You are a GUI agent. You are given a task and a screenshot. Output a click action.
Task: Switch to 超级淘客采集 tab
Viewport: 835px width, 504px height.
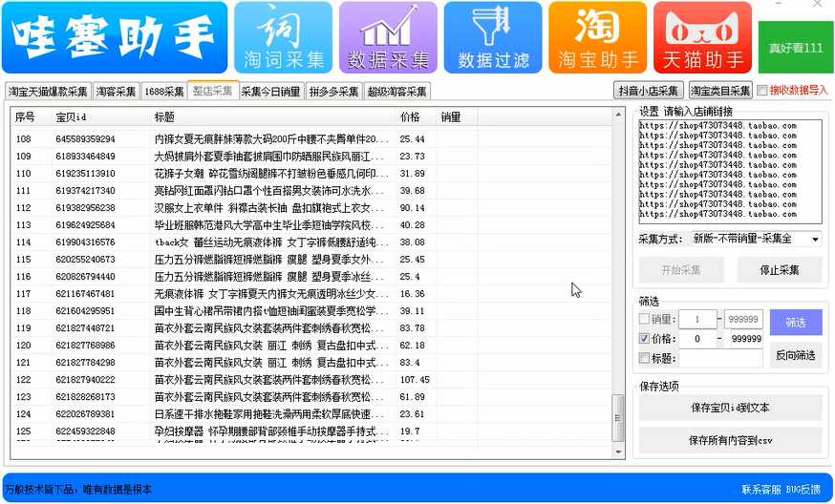coord(396,92)
